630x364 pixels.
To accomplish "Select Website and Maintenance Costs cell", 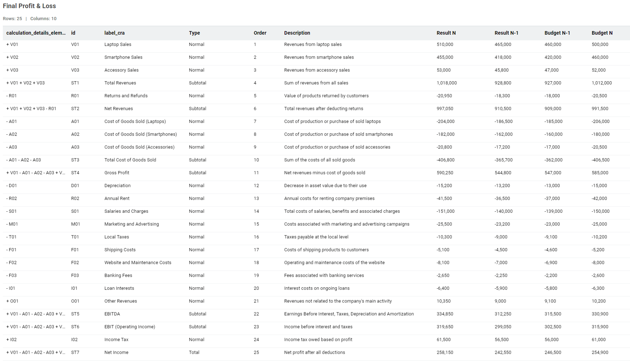I will [x=138, y=263].
